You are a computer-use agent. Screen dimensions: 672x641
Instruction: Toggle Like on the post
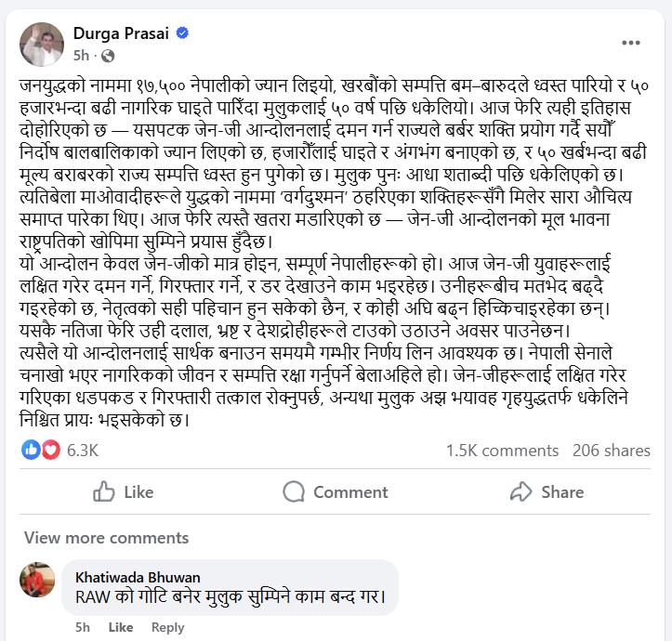coord(124,491)
